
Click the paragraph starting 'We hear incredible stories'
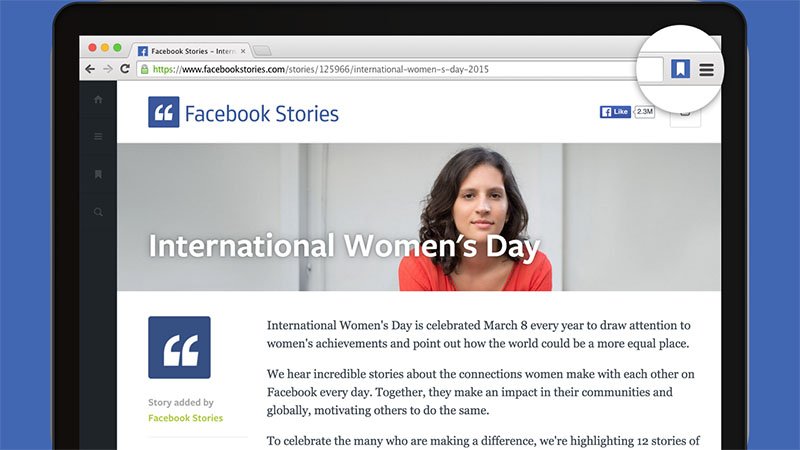coord(481,392)
